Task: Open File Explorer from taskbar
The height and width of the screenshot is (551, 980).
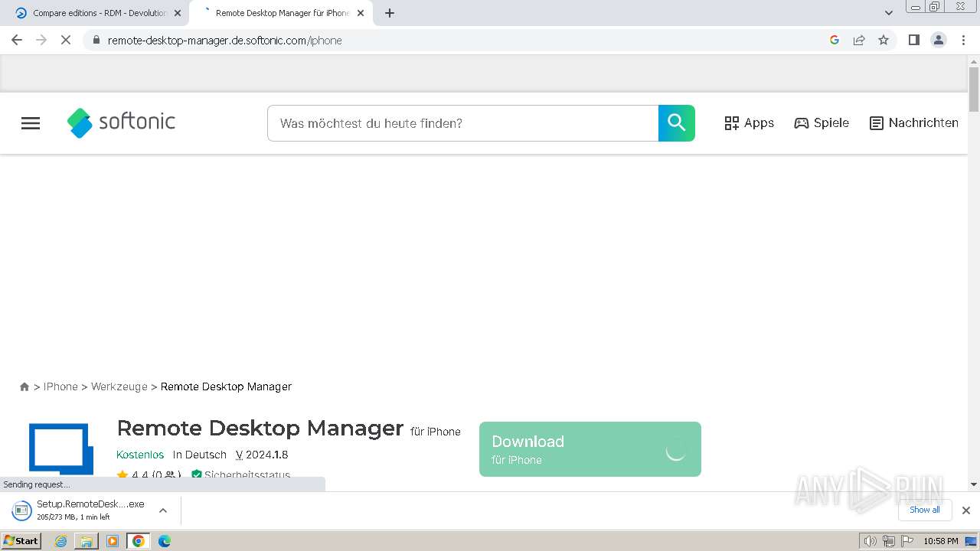Action: (87, 541)
